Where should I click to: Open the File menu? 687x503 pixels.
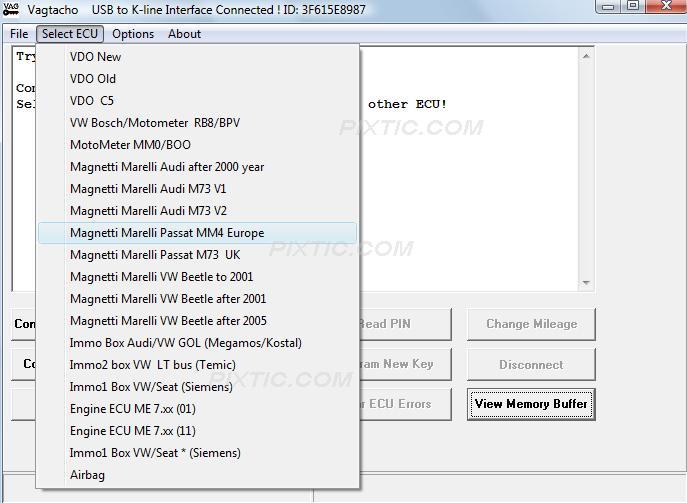coord(19,34)
